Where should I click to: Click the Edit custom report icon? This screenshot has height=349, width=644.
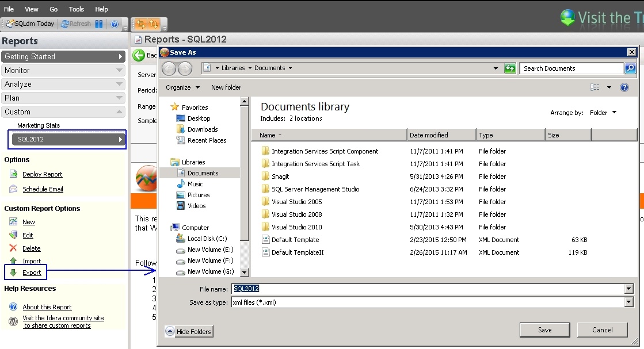coord(14,235)
